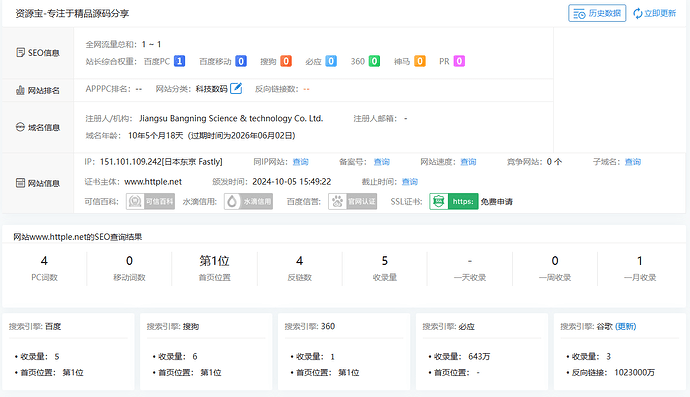Click registrant Jiangsu Bangning Science & technology text
This screenshot has width=690, height=397.
tap(231, 118)
